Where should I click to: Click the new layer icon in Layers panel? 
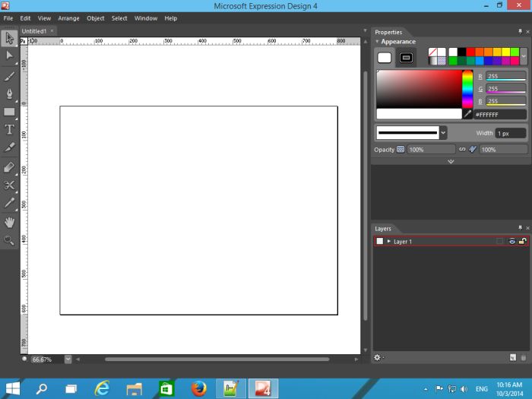pyautogui.click(x=512, y=357)
